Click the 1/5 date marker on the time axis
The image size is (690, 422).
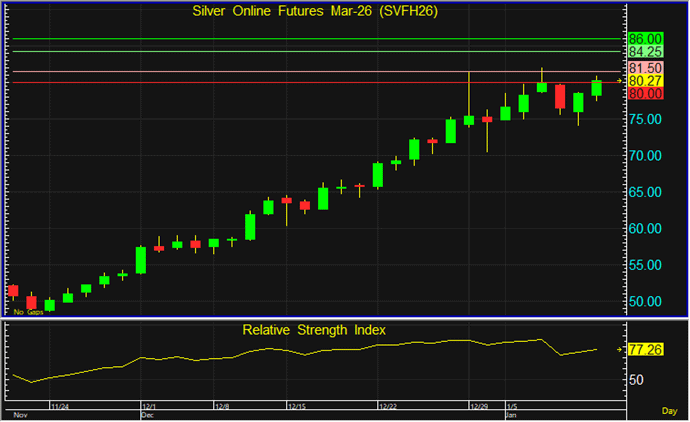(x=513, y=406)
